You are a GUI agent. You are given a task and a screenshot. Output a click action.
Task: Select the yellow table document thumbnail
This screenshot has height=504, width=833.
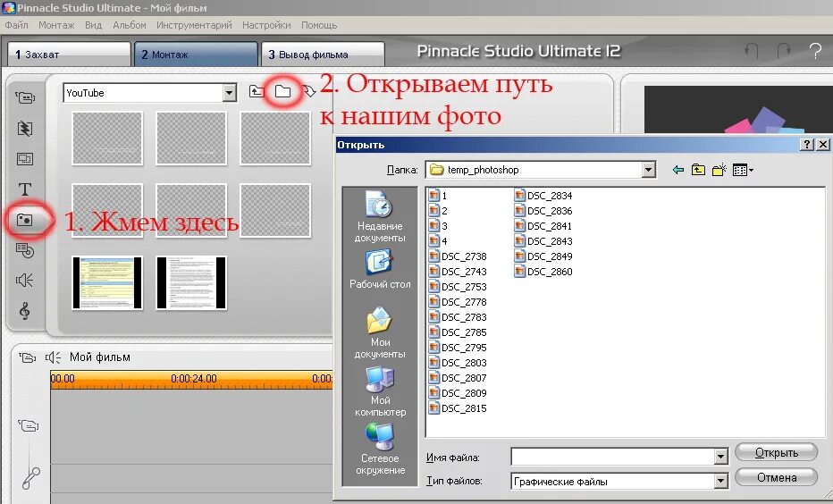tap(107, 282)
